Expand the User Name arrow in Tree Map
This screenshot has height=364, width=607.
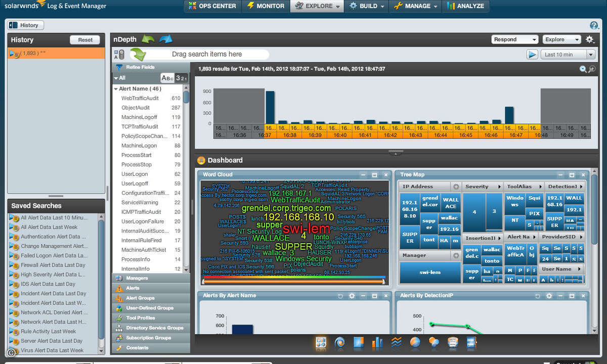tap(579, 269)
